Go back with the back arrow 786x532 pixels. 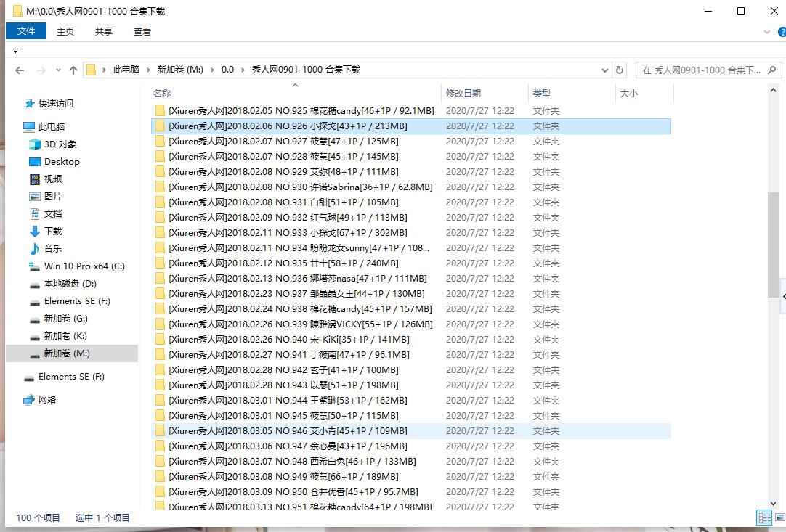click(20, 70)
